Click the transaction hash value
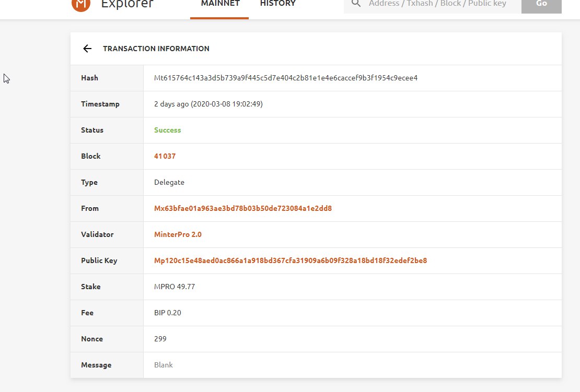 (x=285, y=78)
